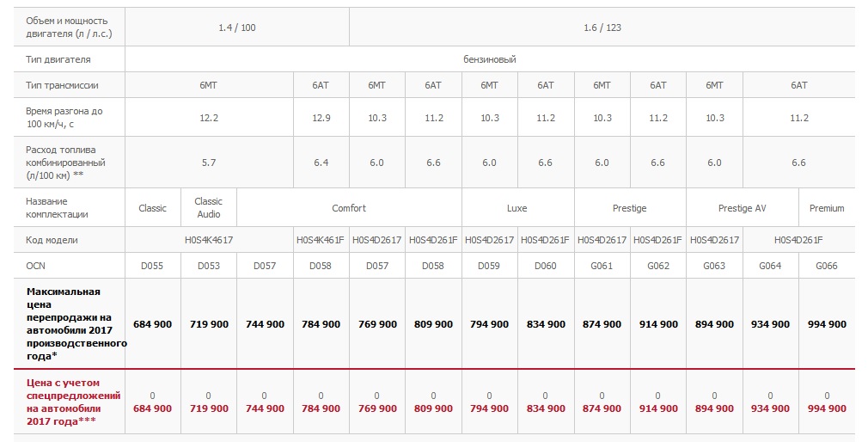Select the Premium trim name cell

[827, 208]
